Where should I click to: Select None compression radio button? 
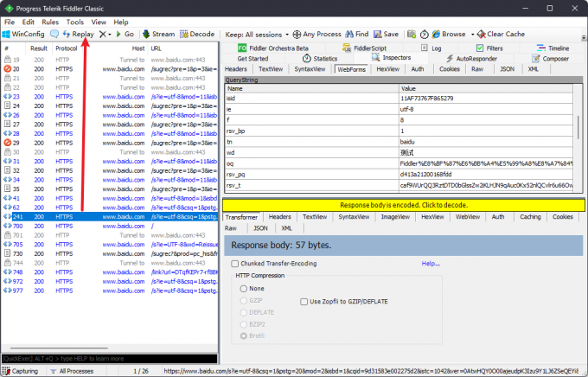[243, 289]
